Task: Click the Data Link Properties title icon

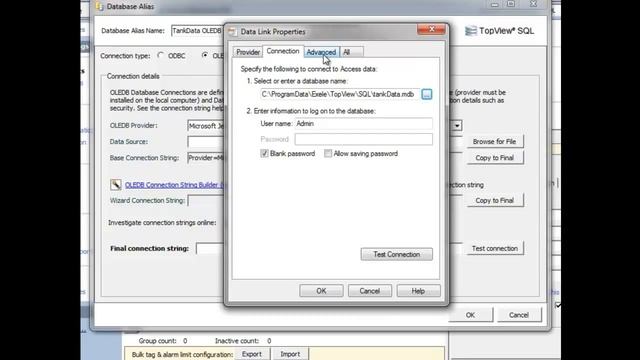Action: [232, 31]
